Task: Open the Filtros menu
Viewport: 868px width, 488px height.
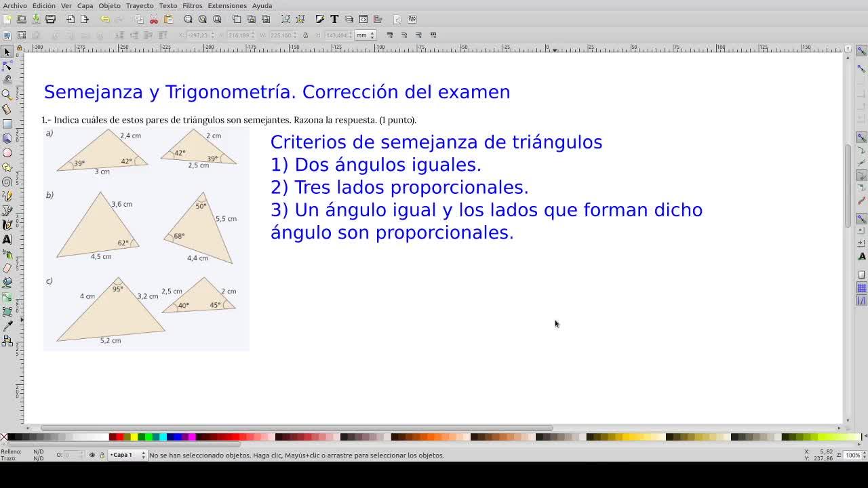Action: (192, 5)
